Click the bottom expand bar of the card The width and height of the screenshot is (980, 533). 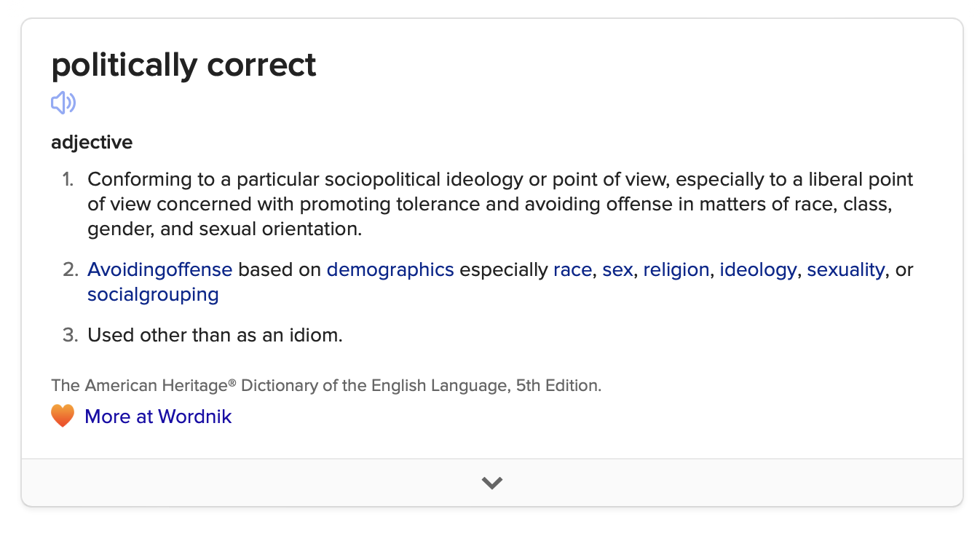(x=492, y=483)
